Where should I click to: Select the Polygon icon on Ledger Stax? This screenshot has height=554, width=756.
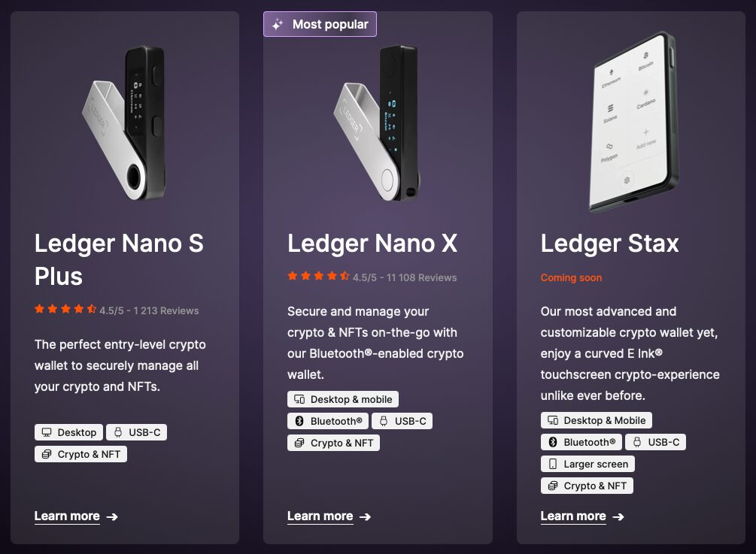609,146
